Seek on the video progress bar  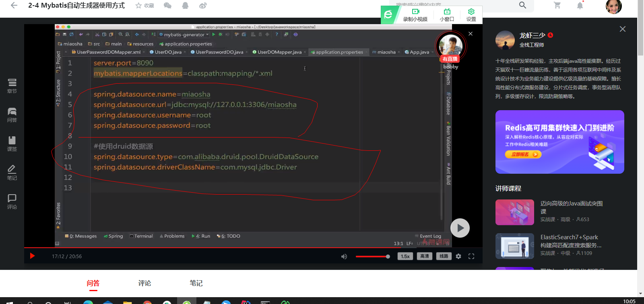pos(253,248)
